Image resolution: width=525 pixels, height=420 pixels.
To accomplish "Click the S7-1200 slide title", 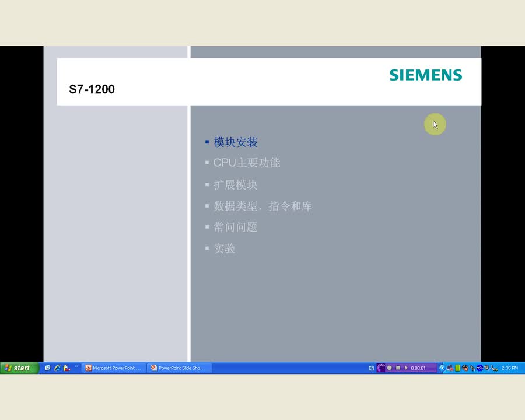I will [92, 89].
